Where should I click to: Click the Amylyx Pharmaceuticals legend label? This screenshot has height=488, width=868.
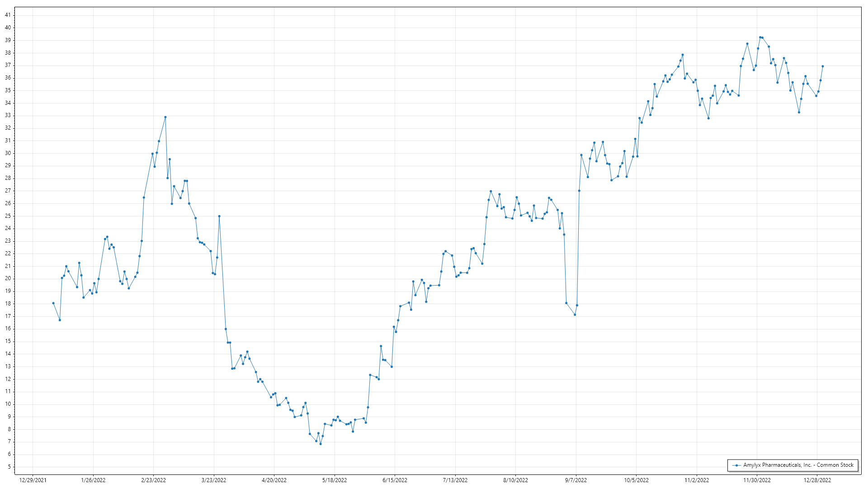[798, 465]
